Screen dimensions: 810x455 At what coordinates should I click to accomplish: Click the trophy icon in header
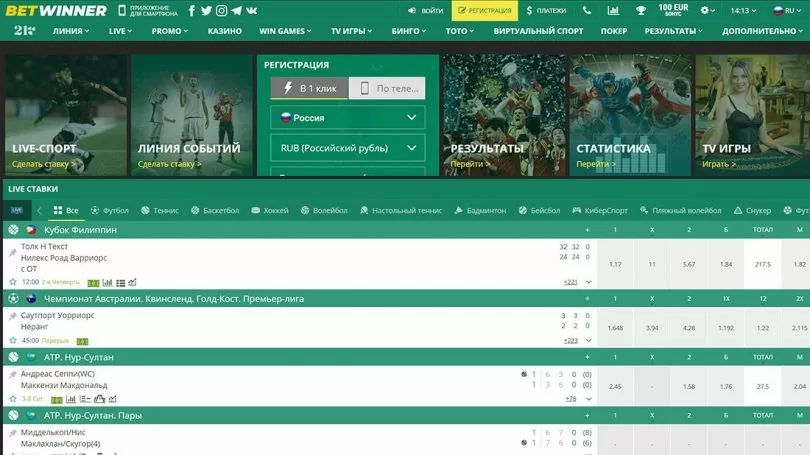pos(641,10)
